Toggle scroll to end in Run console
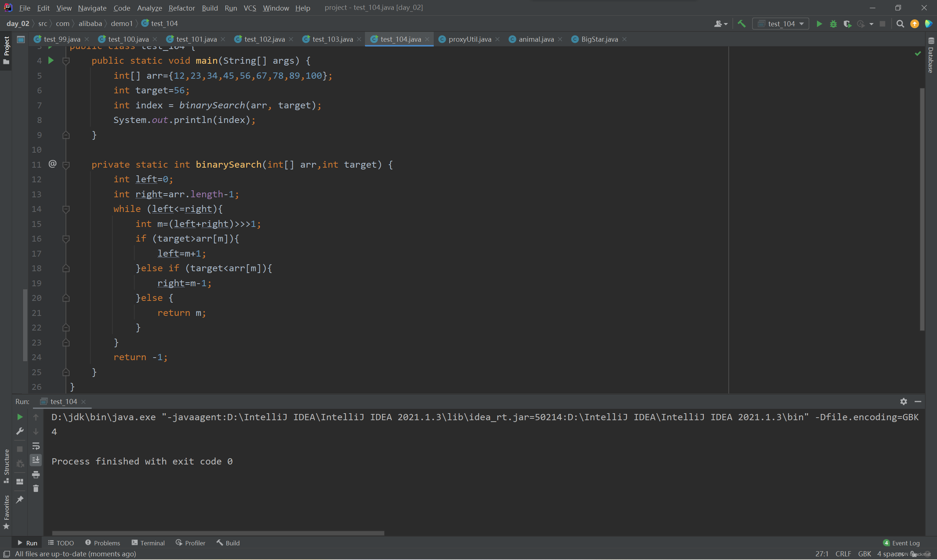Viewport: 937px width, 560px height. [x=36, y=460]
